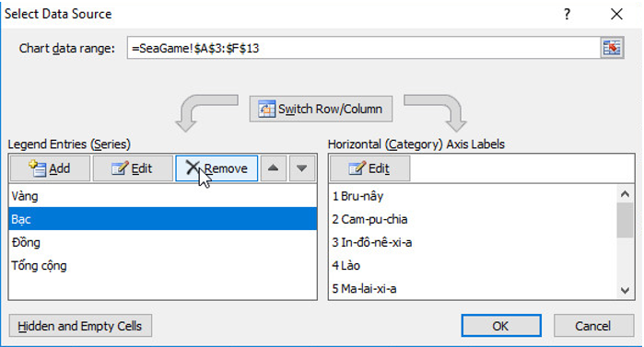Image resolution: width=644 pixels, height=347 pixels.
Task: Open Hidden and Empty Cells settings
Action: [x=80, y=326]
